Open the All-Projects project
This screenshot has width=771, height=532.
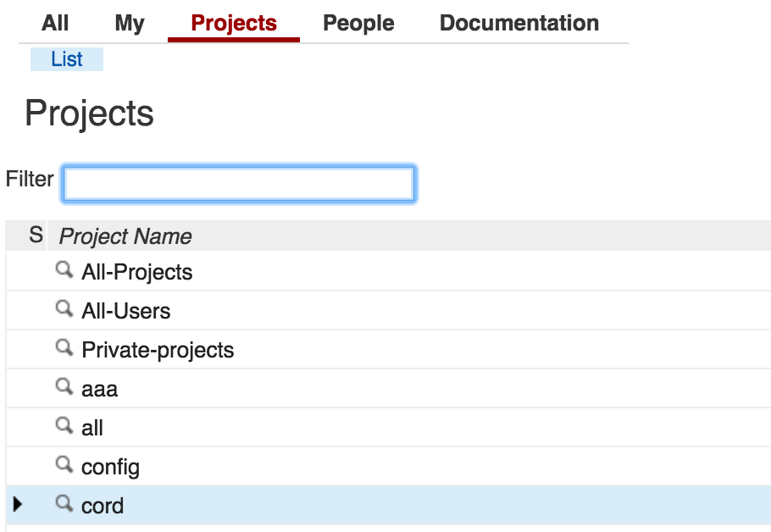[136, 272]
